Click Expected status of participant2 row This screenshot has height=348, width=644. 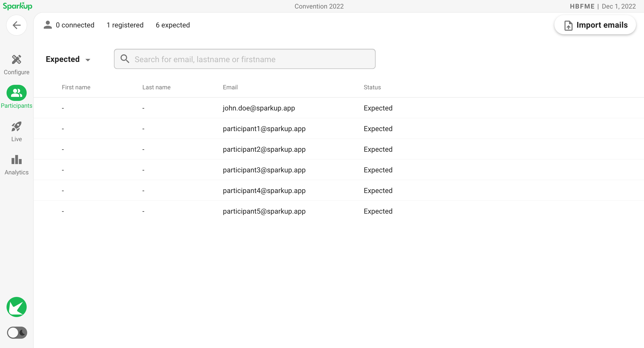click(378, 149)
